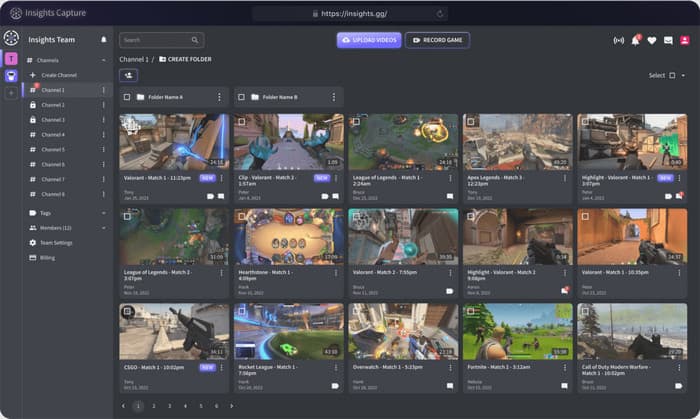Viewport: 700px width, 419px height.
Task: Expand the Tags section
Action: [x=103, y=213]
